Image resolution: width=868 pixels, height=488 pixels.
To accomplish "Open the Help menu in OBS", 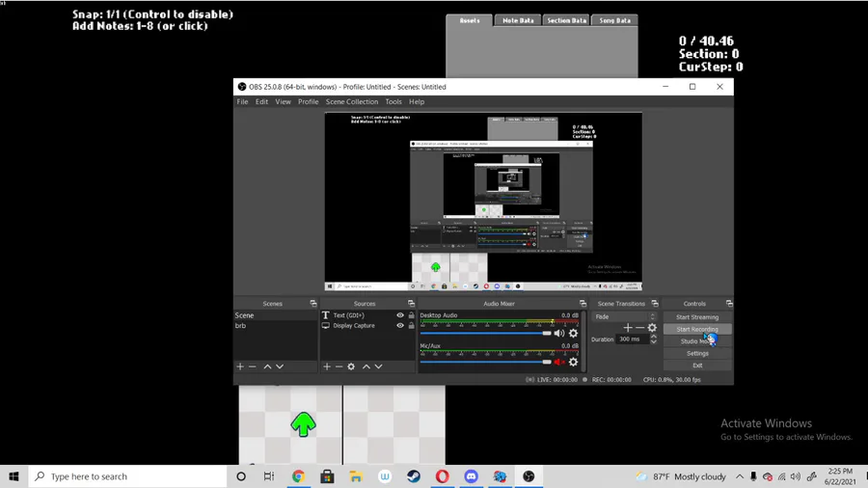I will click(417, 102).
